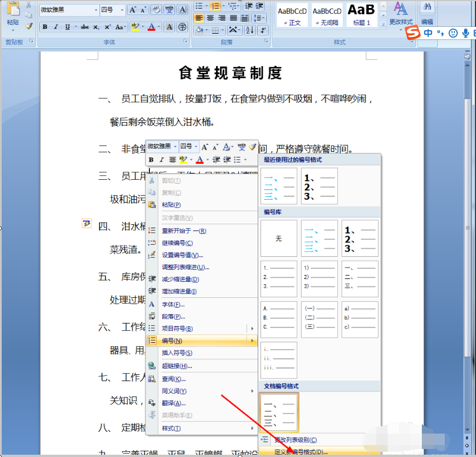Viewport: 476px width, 457px height.
Task: Apply yellow highlight from the mini toolbar
Action: pyautogui.click(x=183, y=160)
